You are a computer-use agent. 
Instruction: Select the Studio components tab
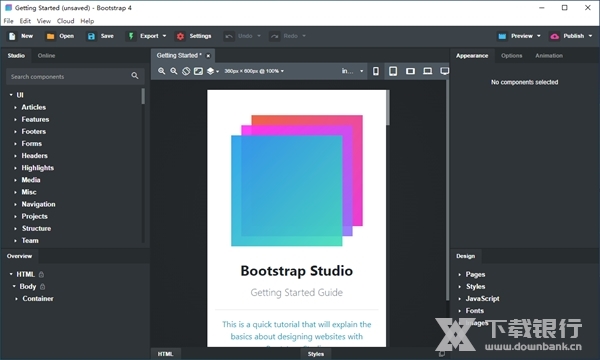click(16, 56)
